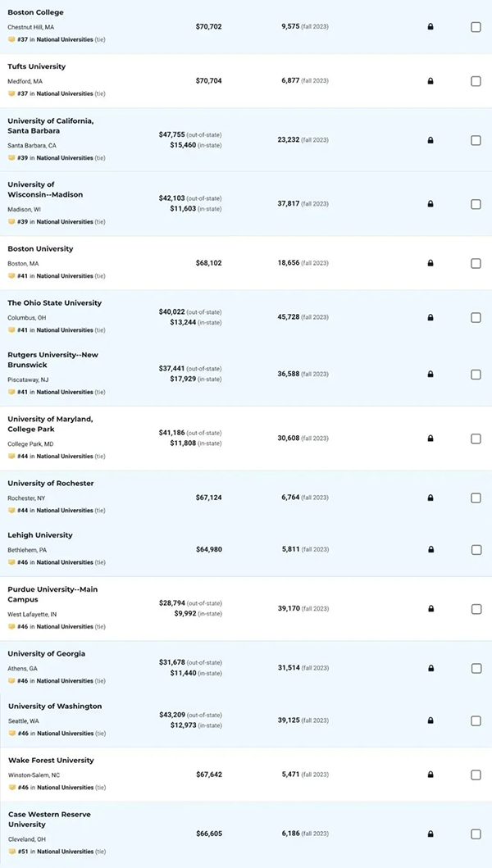Select the University of Washington checkbox
492x868 pixels.
tap(476, 720)
